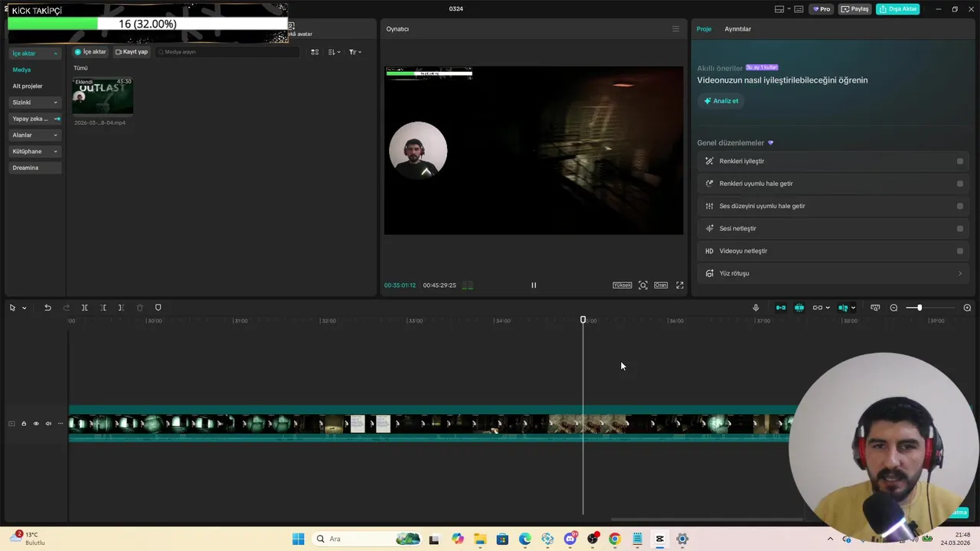The width and height of the screenshot is (980, 551).
Task: Click the Analiz et button
Action: [x=721, y=101]
